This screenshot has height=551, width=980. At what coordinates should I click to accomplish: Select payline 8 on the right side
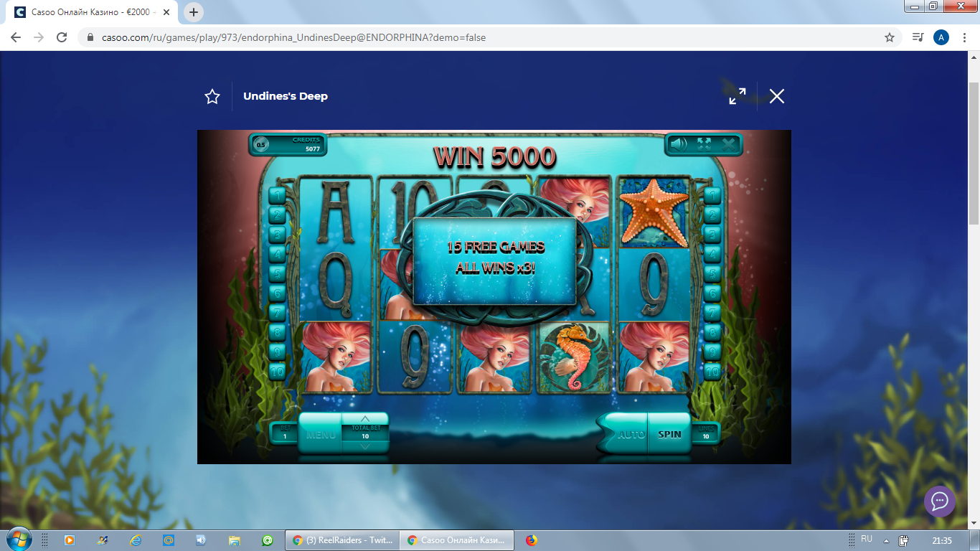712,332
